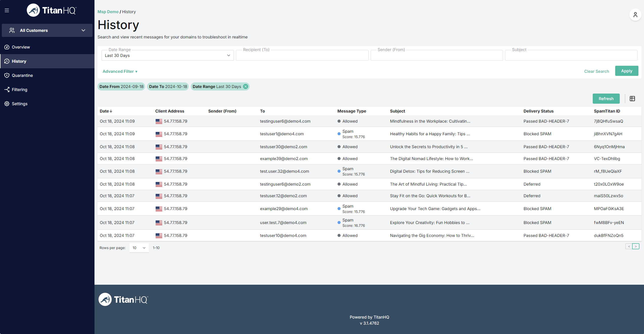Click the Clear Search link
Image resolution: width=644 pixels, height=334 pixels.
coord(597,71)
